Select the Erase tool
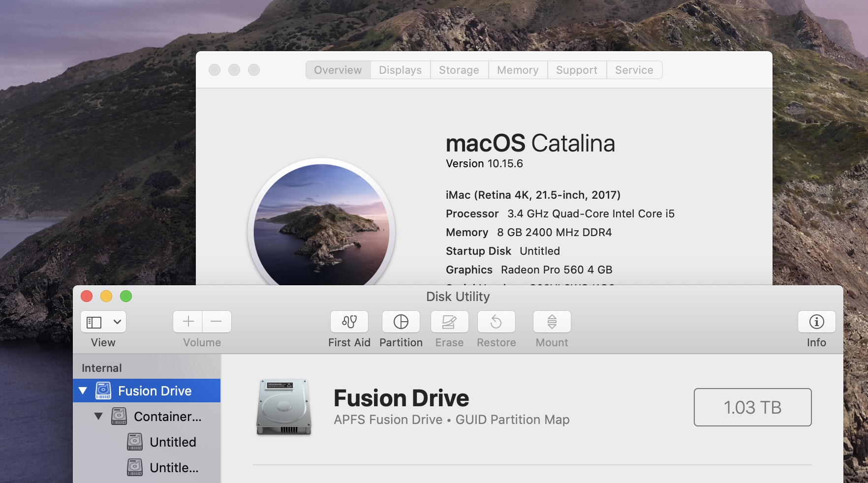The image size is (868, 483). click(449, 322)
